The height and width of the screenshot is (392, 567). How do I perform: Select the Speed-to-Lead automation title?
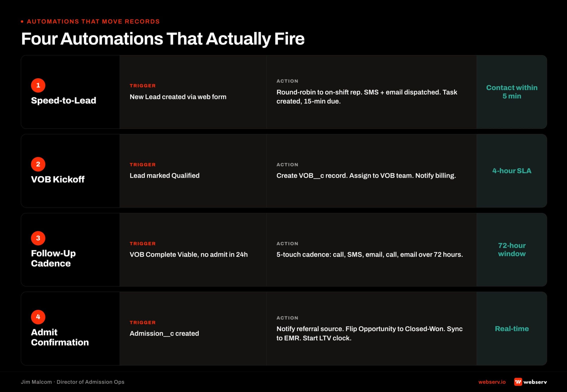(63, 100)
